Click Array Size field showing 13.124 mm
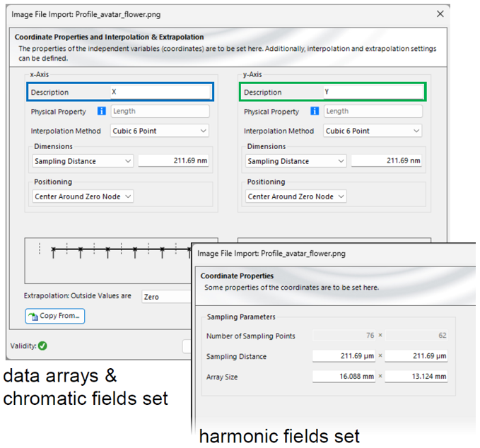 (416, 377)
